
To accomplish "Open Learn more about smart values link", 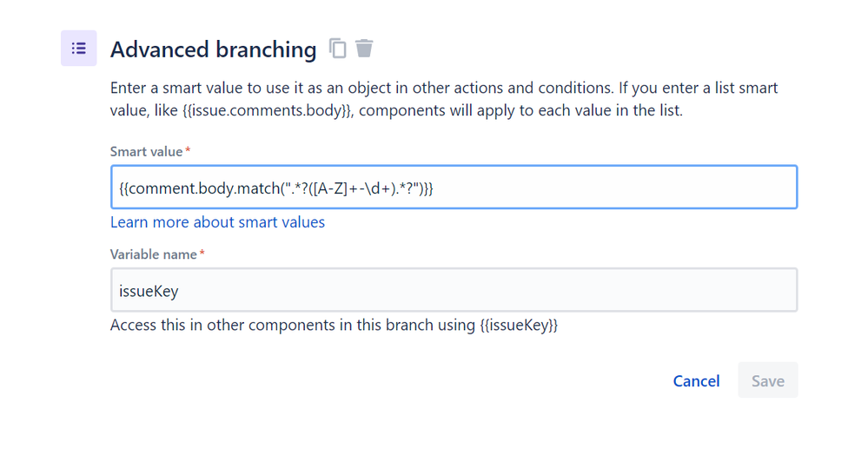I will [x=217, y=222].
